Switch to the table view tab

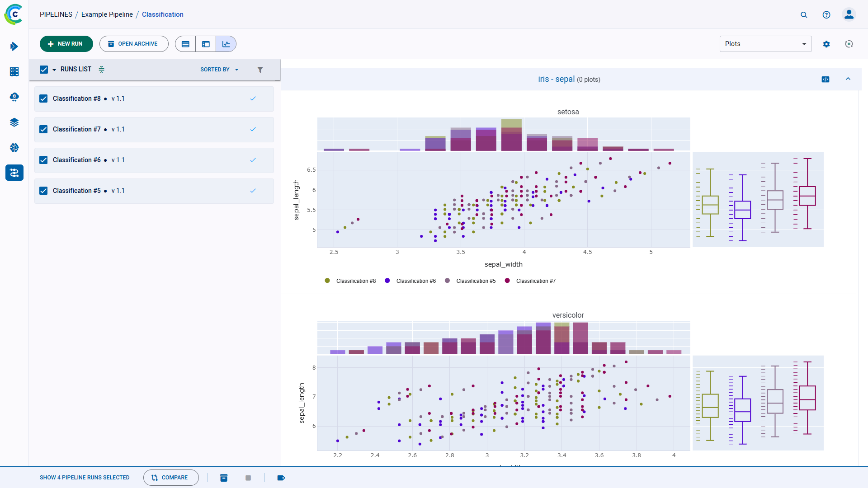(185, 44)
